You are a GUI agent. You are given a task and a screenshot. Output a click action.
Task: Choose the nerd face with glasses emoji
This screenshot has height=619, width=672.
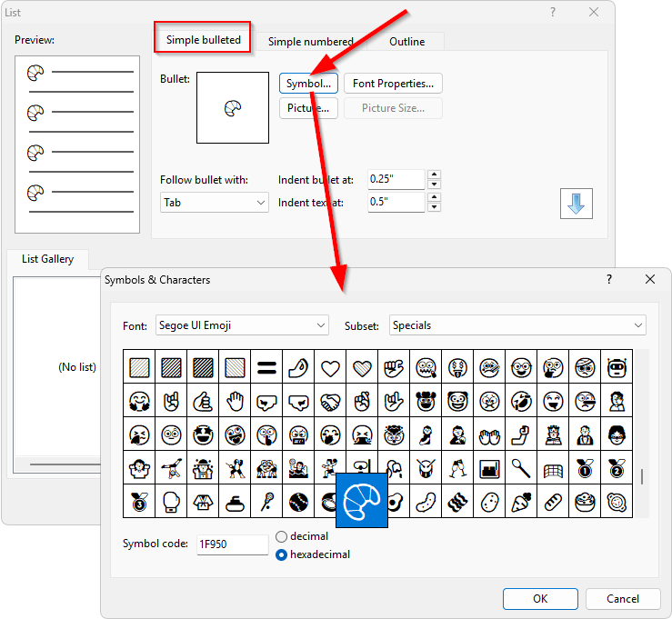521,367
